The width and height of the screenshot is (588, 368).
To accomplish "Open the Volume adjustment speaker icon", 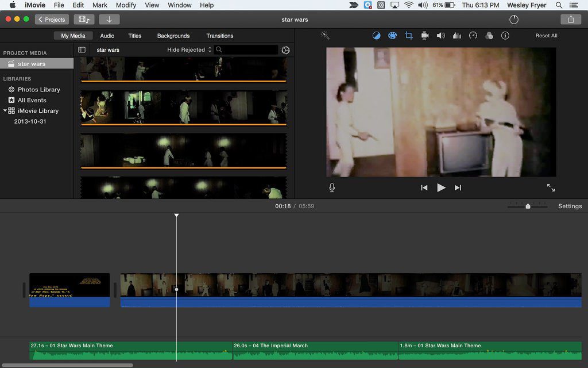I will click(440, 36).
